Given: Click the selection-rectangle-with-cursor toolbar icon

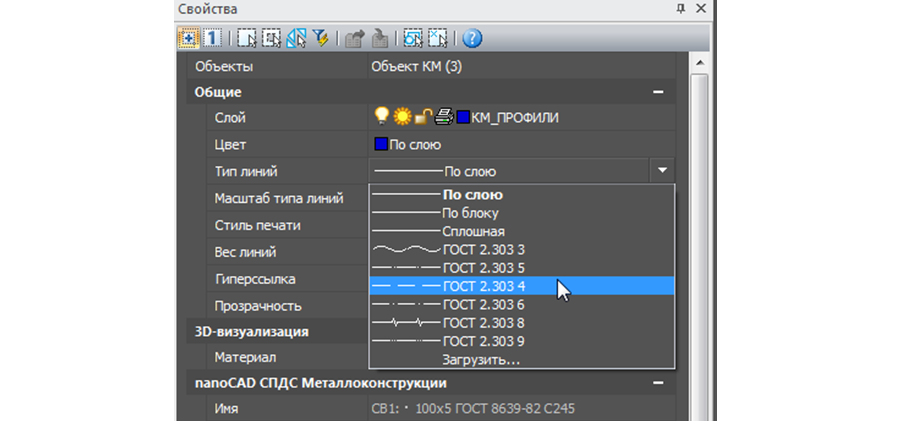Looking at the screenshot, I should (x=247, y=38).
